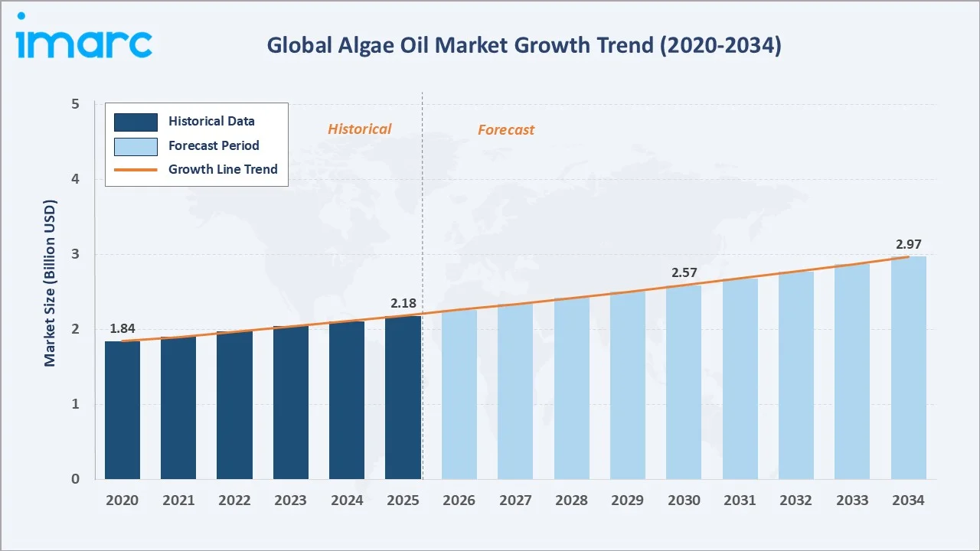Click the y-axis value 4
Screen dimensions: 980x551
coord(75,180)
